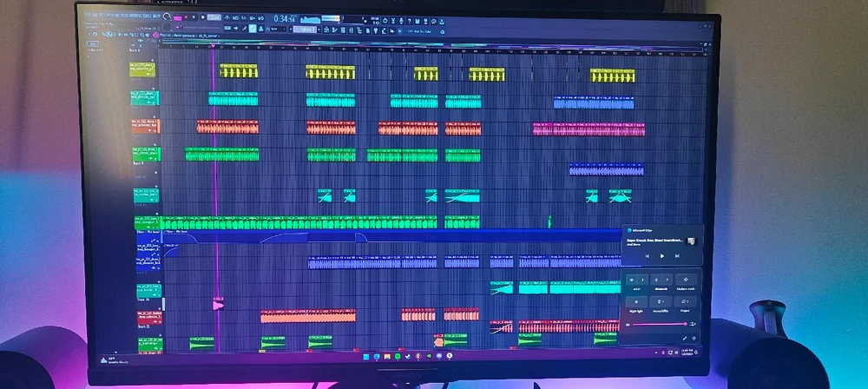This screenshot has width=868, height=389.
Task: Toggle Airplane mode tile
Action: [686, 280]
